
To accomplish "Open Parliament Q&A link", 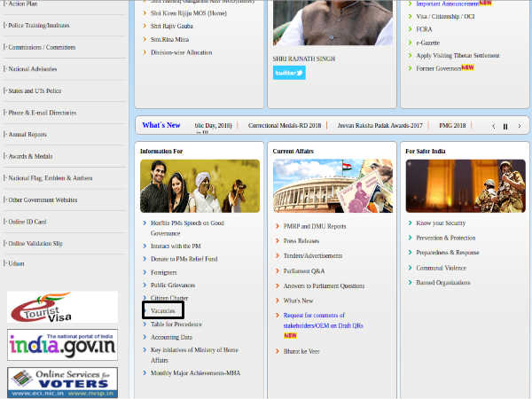I will pyautogui.click(x=303, y=271).
